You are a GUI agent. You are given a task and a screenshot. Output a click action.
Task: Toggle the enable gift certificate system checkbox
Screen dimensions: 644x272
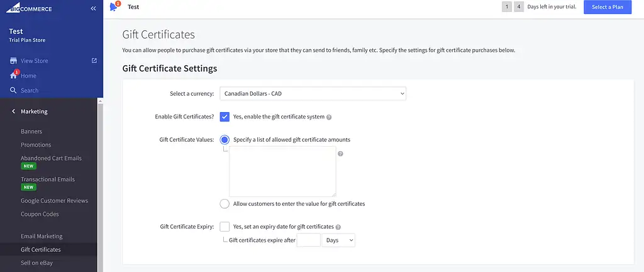click(x=225, y=116)
